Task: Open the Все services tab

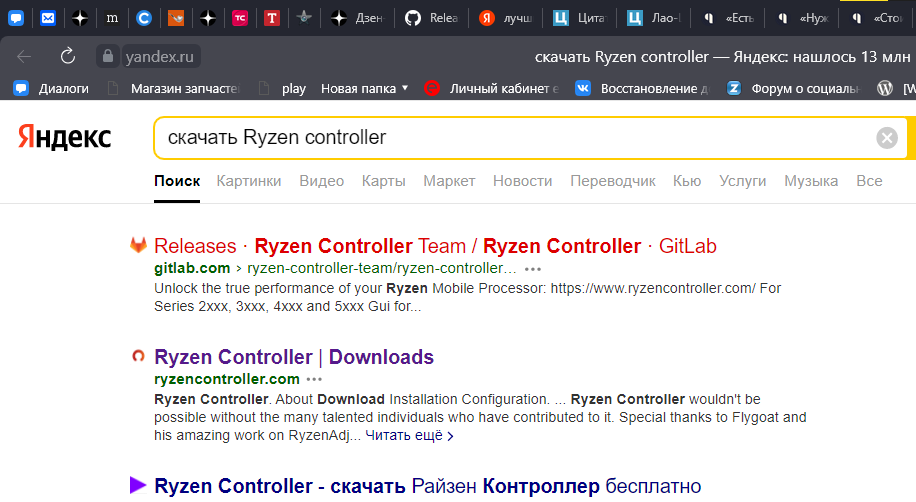Action: [869, 181]
